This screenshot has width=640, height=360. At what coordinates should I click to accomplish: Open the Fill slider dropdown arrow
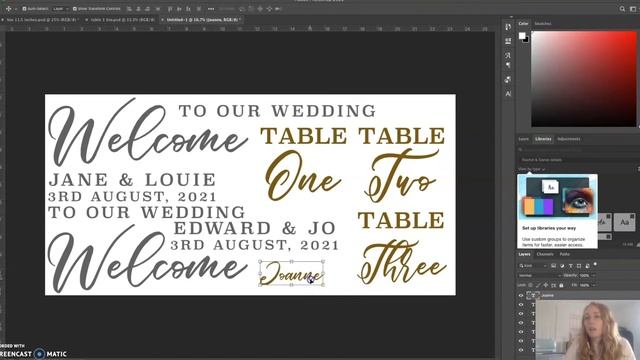tap(594, 285)
